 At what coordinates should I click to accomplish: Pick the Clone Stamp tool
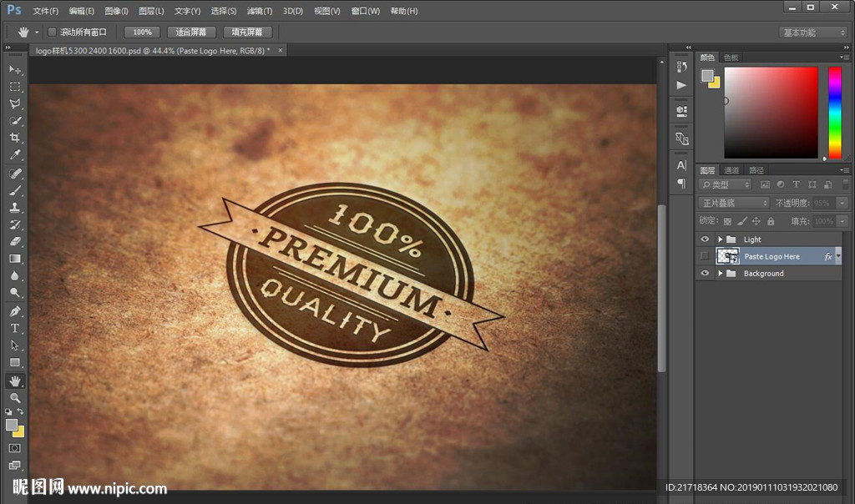point(15,207)
